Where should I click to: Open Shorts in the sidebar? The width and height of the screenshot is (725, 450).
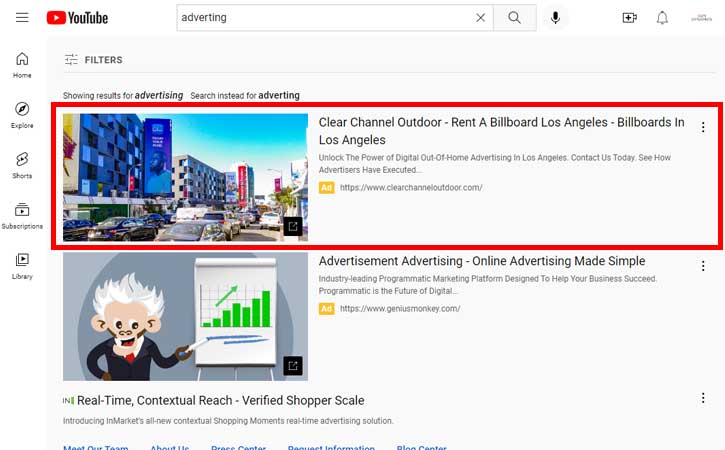coord(22,165)
